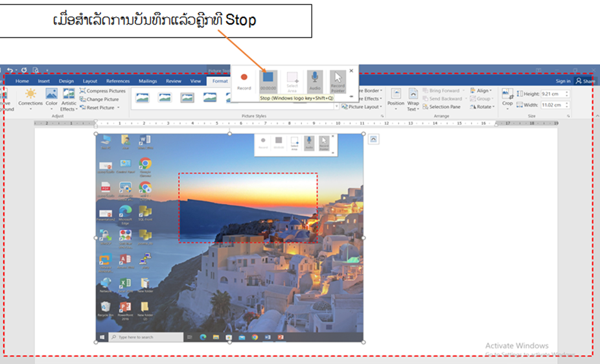Viewport: 600px width, 364px height.
Task: Expand the Reset Picture dropdown arrow
Action: (x=119, y=108)
